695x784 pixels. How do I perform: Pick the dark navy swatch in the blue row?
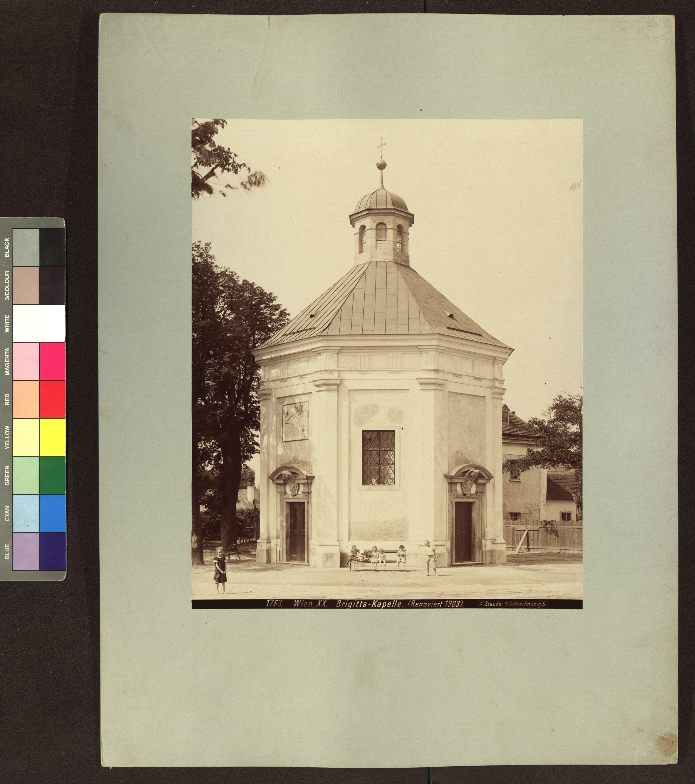[x=52, y=551]
